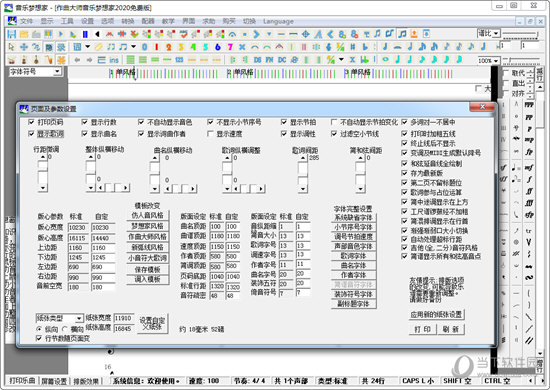Open the 100% zoom dropdown
550x390 pixels.
point(496,61)
